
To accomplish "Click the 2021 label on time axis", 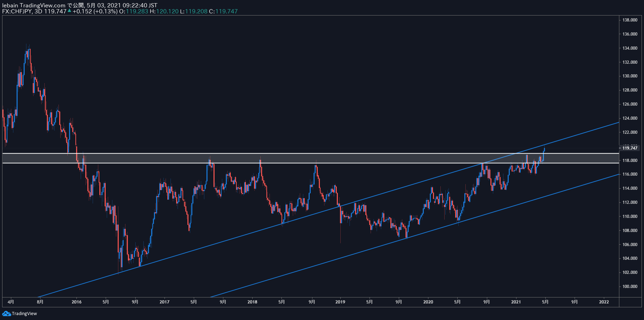I will pos(516,302).
